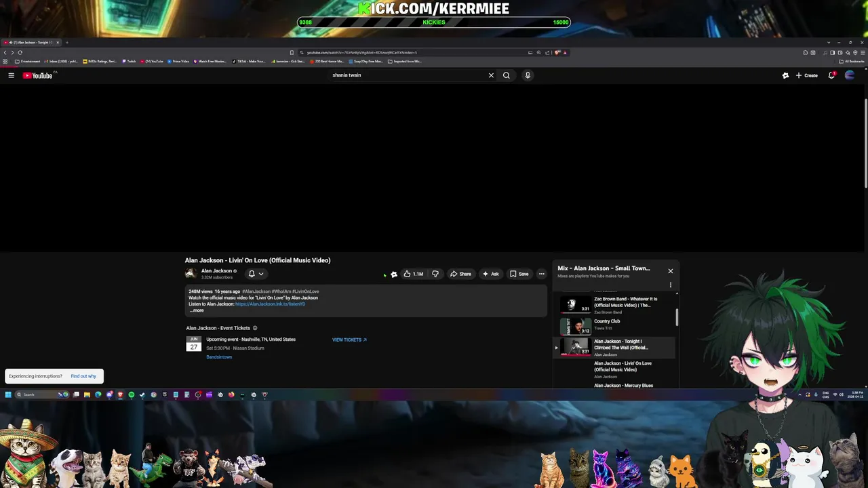This screenshot has width=868, height=488.
Task: Click the Windows taskbar Search box
Action: click(x=42, y=394)
